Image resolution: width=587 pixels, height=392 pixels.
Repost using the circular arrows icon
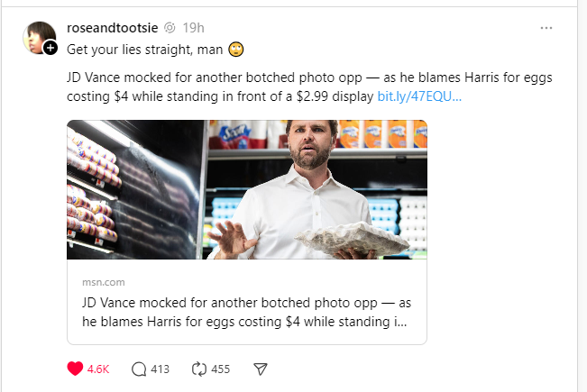pyautogui.click(x=199, y=369)
